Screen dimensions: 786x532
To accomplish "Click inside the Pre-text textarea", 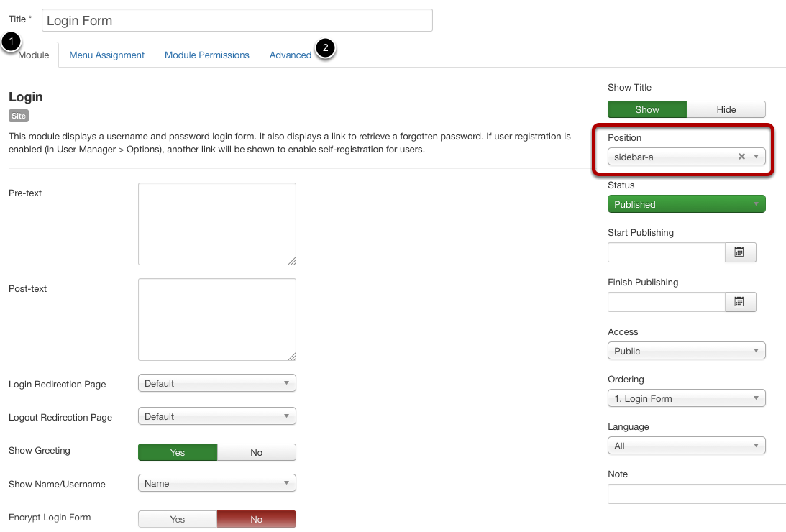I will pos(216,223).
